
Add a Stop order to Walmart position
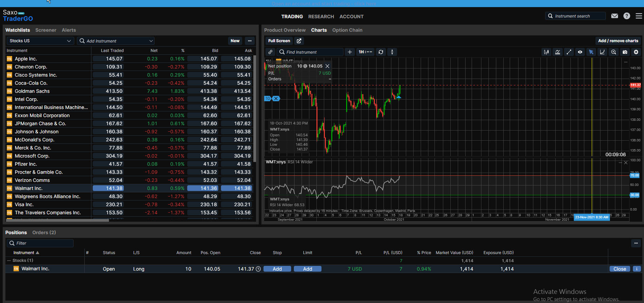tap(277, 269)
